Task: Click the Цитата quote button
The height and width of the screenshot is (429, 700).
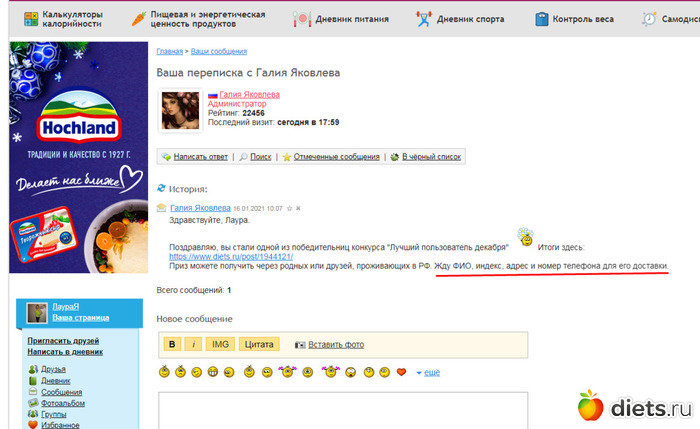Action: tap(259, 345)
